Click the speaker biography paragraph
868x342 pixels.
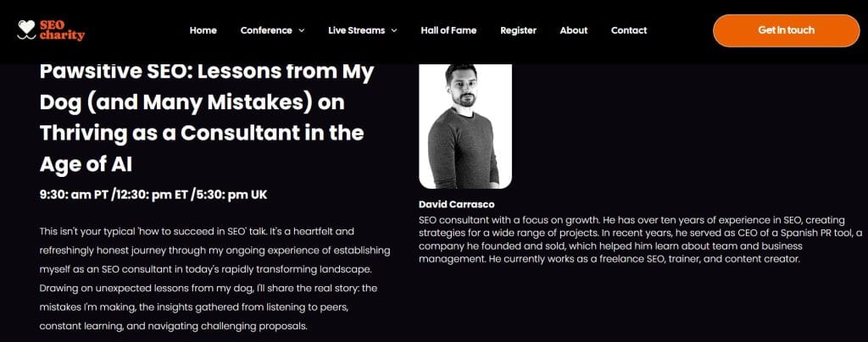tap(641, 239)
